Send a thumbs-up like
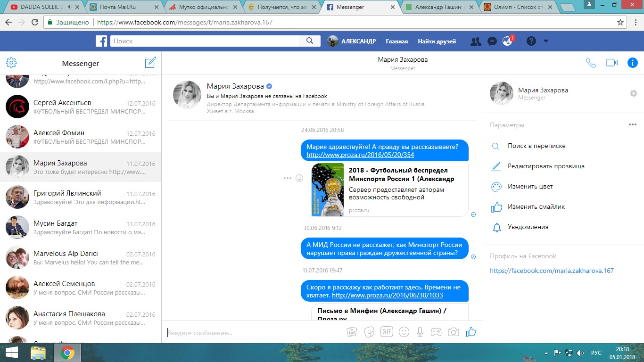 click(471, 332)
